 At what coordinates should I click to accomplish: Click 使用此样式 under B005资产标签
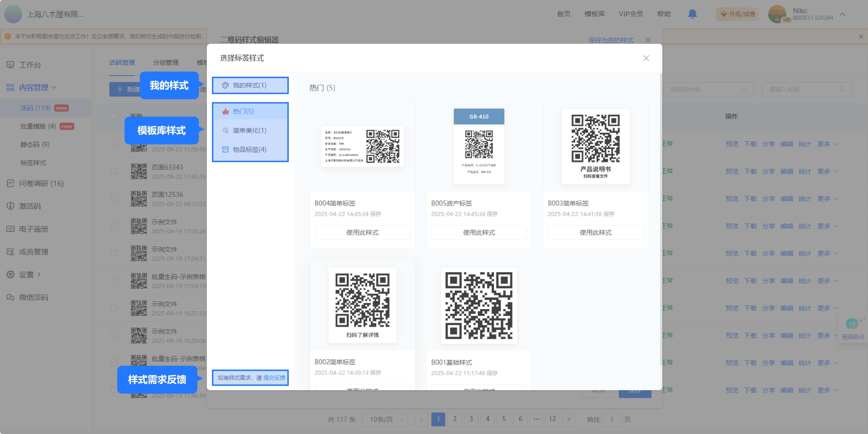point(479,232)
